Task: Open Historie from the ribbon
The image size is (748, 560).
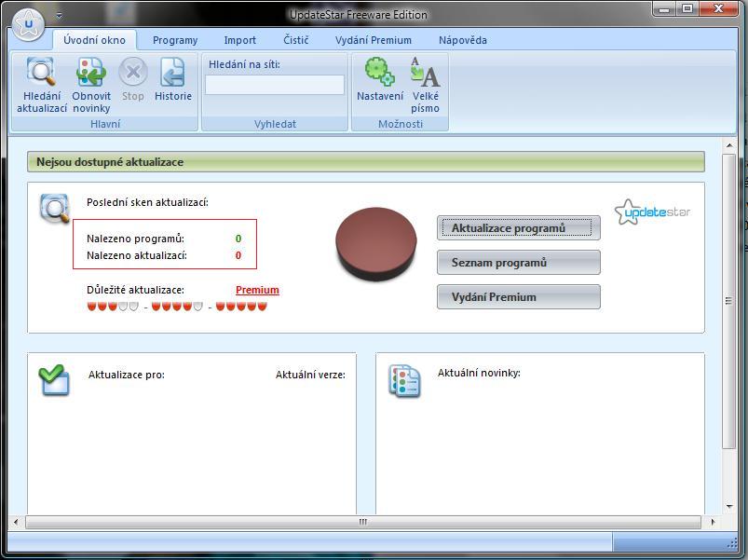Action: click(172, 79)
